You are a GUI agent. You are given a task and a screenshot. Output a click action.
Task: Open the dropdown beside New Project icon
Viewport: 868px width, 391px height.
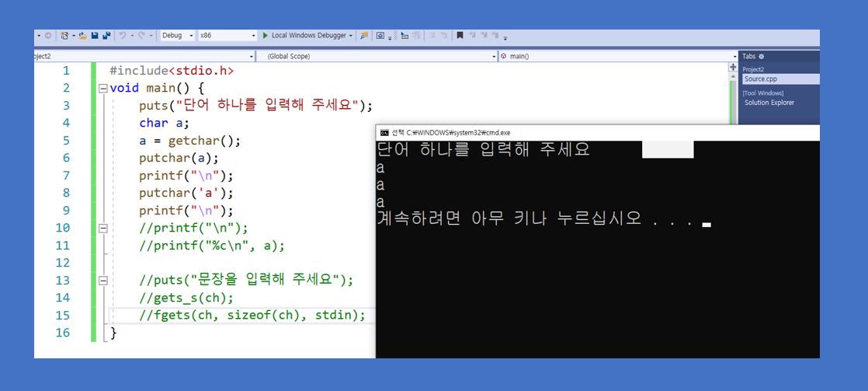[74, 36]
